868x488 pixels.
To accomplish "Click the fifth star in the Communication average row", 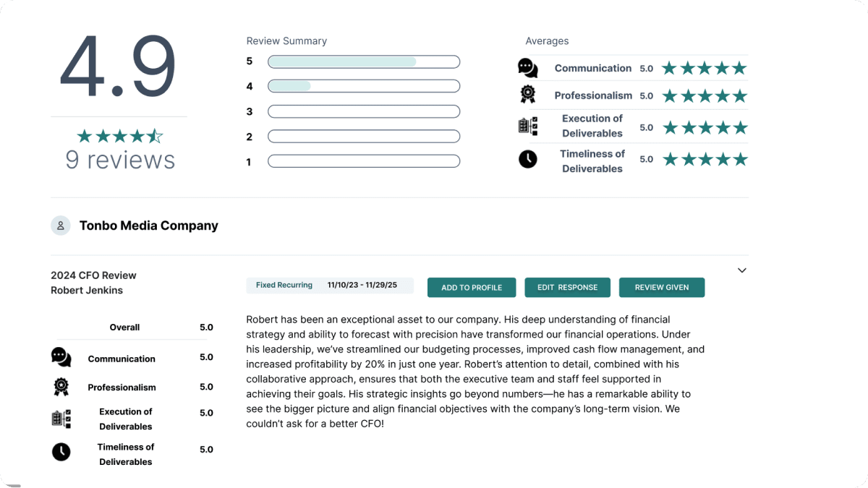I will point(739,67).
